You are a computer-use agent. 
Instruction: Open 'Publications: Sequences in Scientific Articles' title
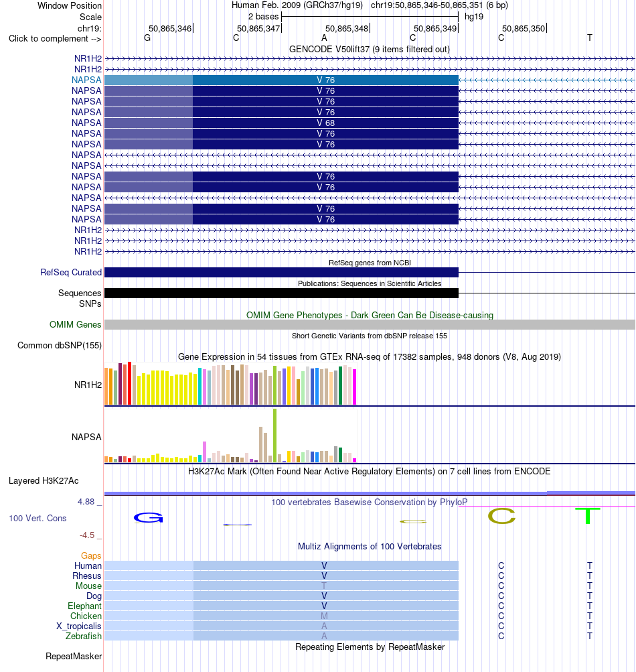[x=370, y=283]
